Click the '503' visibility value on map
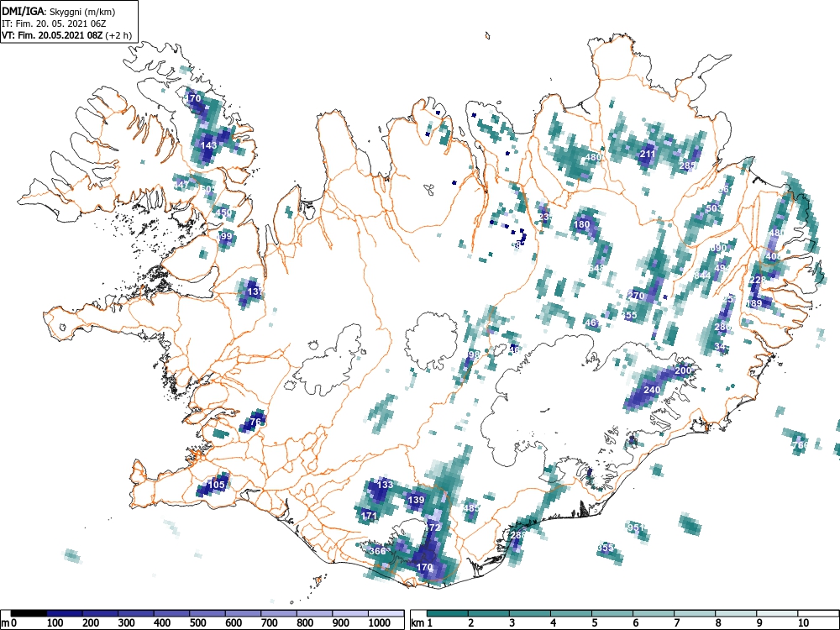The height and width of the screenshot is (630, 840). coord(713,208)
